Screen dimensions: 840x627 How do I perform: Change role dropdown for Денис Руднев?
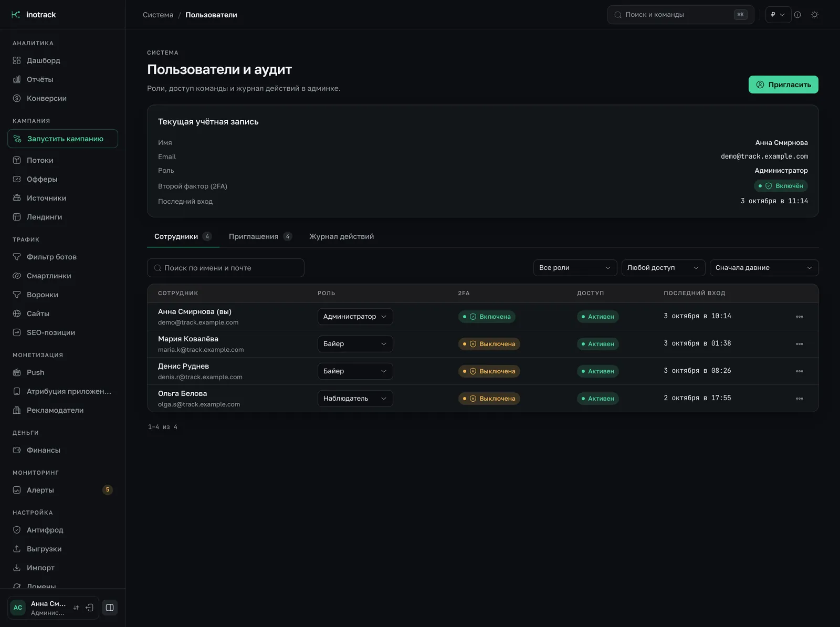click(355, 371)
